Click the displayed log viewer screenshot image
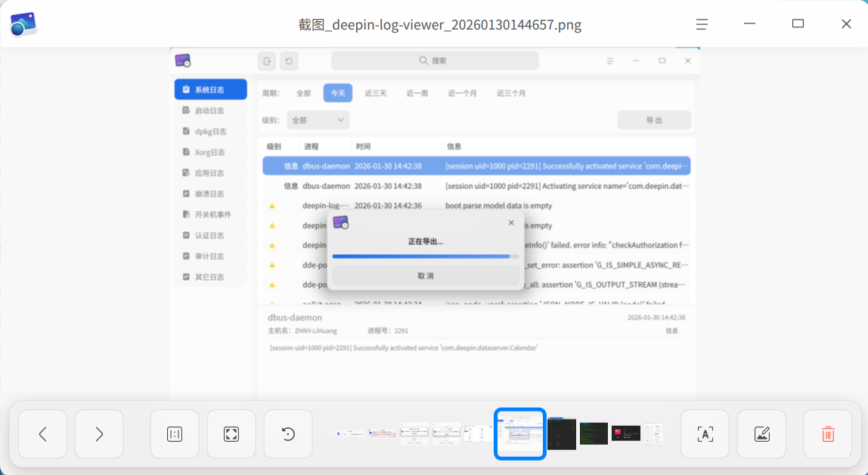868x475 pixels. pyautogui.click(x=435, y=224)
